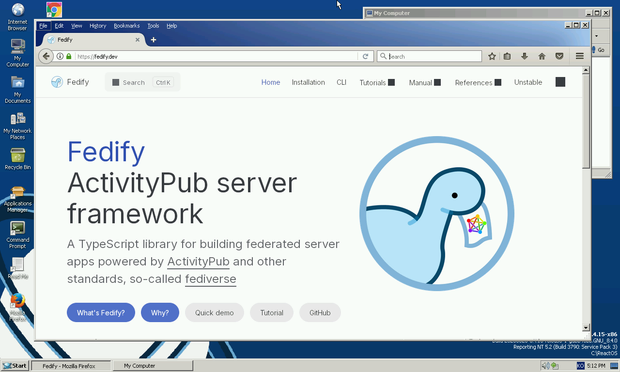
Task: Open the File menu in Firefox
Action: [x=43, y=26]
